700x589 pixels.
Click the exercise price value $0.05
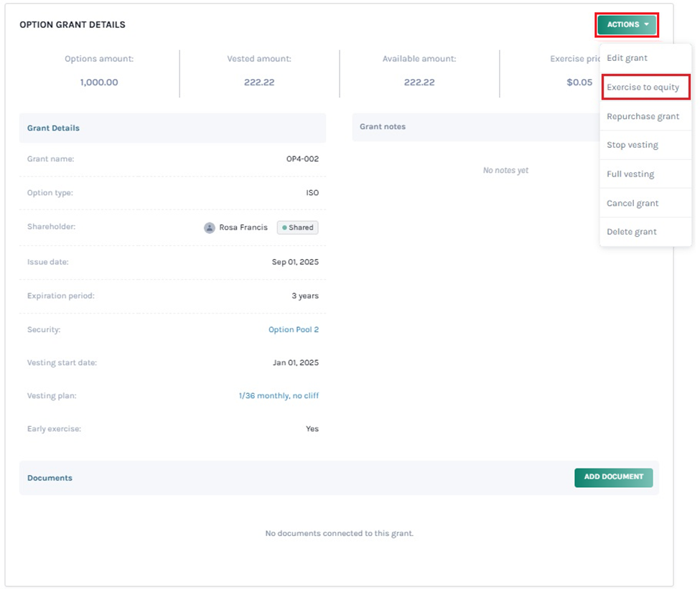coord(579,83)
